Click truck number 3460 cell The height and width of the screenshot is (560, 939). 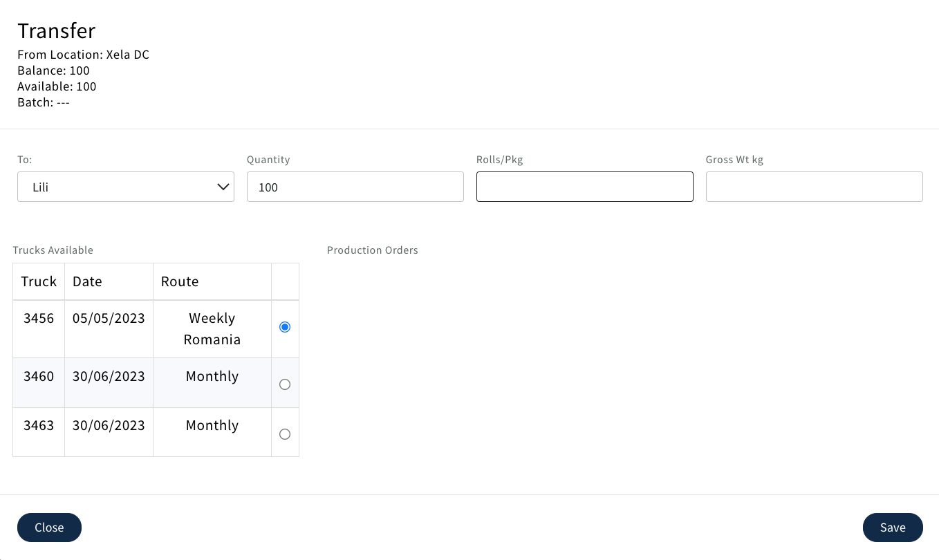(x=39, y=377)
